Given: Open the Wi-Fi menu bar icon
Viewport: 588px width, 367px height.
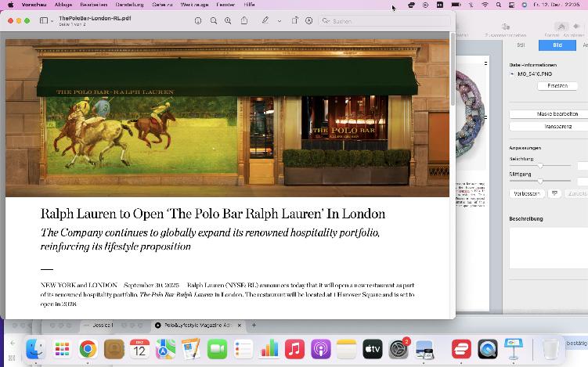Looking at the screenshot, I should coord(485,5).
